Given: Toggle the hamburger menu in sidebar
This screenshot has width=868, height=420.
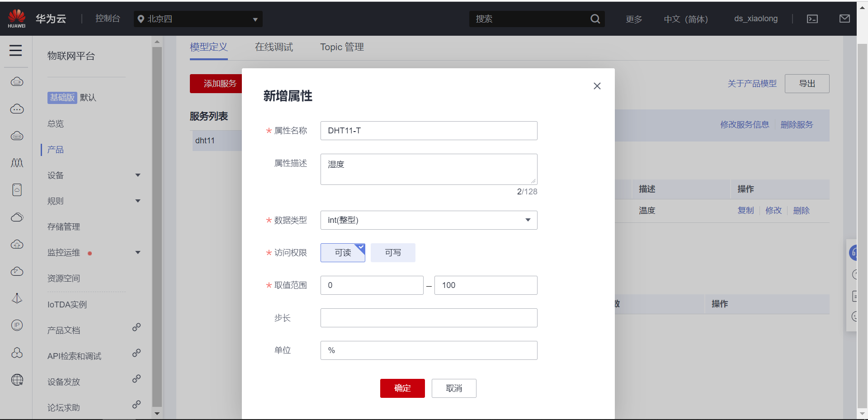Looking at the screenshot, I should coord(16,50).
